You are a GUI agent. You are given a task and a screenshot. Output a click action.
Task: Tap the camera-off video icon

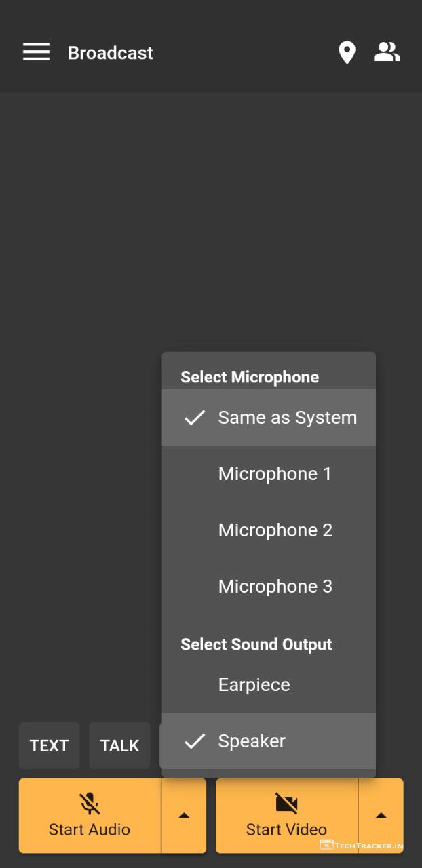(286, 804)
